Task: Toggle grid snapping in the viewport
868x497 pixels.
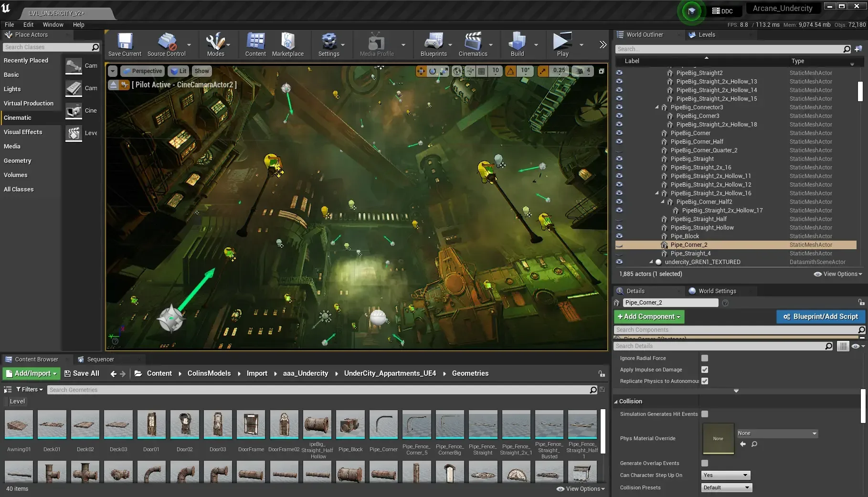Action: click(x=482, y=71)
